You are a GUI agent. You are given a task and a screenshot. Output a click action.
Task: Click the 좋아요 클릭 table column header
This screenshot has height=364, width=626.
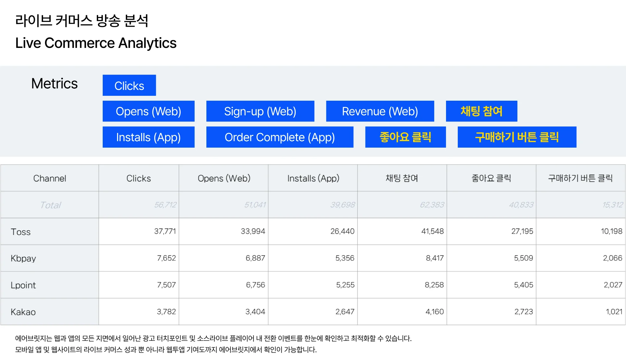[491, 178]
